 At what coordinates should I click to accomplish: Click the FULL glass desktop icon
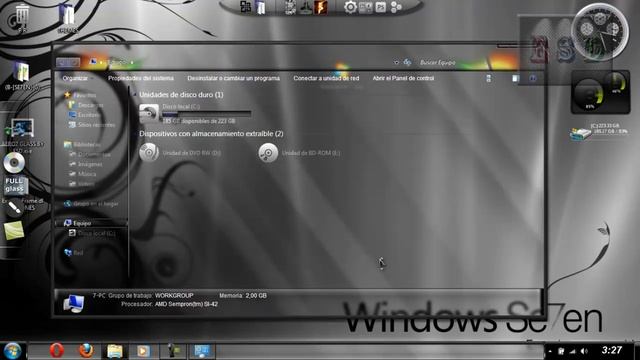15,185
